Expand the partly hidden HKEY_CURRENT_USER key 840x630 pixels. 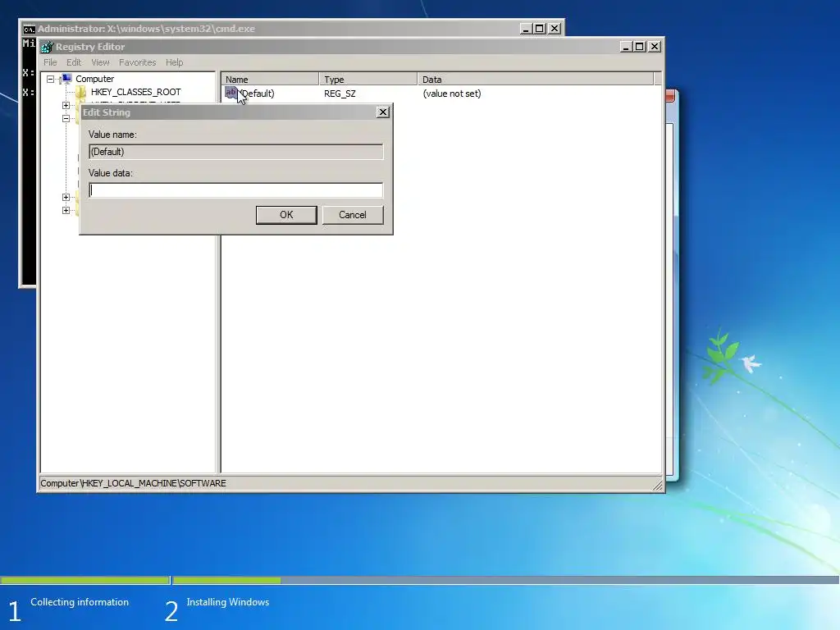click(66, 106)
